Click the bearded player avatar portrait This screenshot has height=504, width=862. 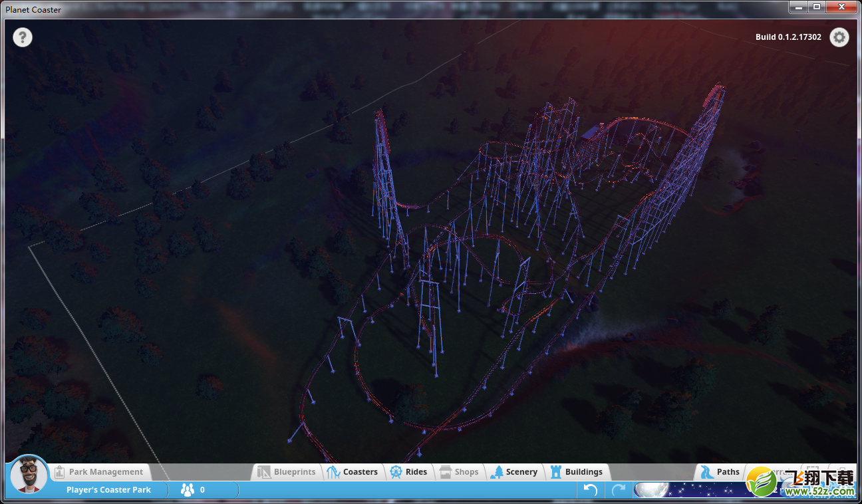click(x=29, y=475)
